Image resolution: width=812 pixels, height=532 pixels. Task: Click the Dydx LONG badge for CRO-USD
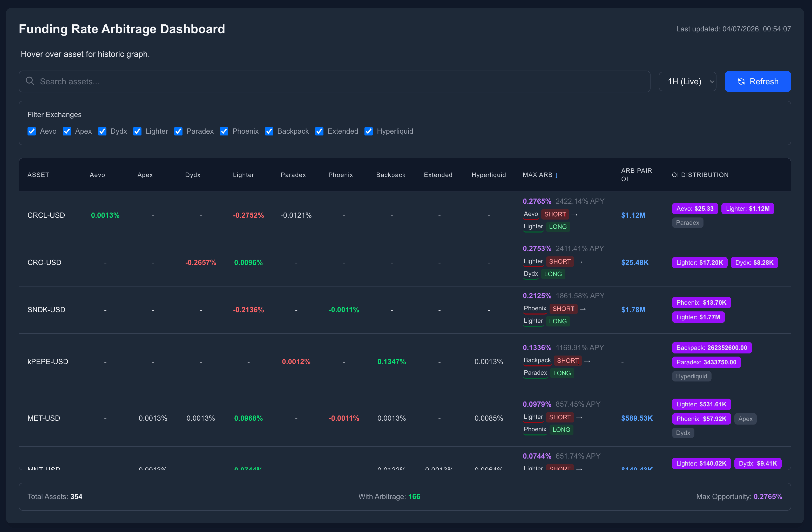point(553,274)
